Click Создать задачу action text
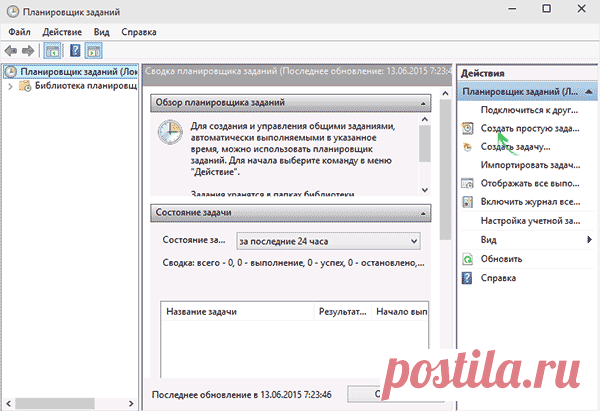 515,147
